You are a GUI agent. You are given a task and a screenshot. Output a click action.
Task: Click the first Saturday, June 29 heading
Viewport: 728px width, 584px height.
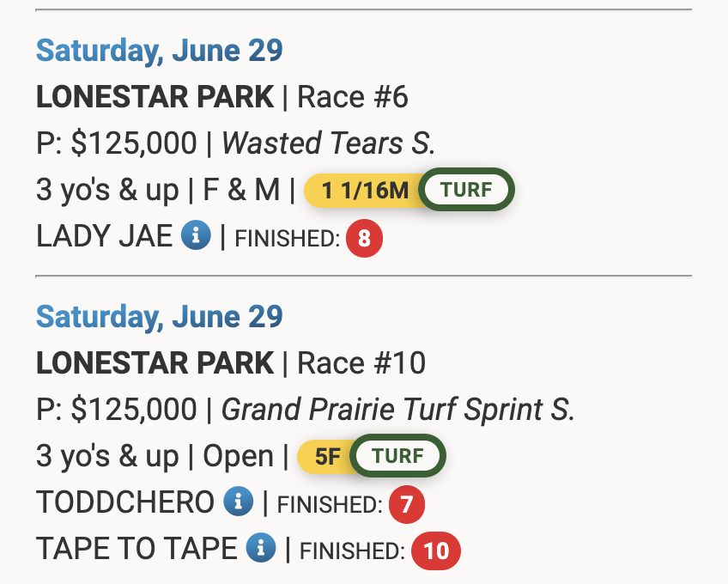click(159, 51)
